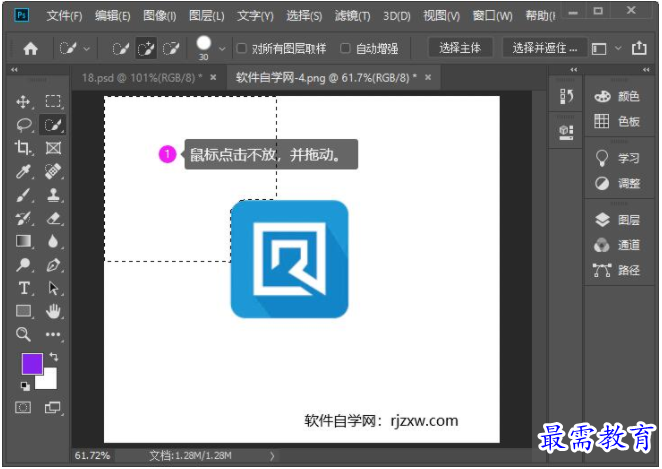The height and width of the screenshot is (469, 662).
Task: Open the 滤镜(T) menu
Action: point(353,16)
